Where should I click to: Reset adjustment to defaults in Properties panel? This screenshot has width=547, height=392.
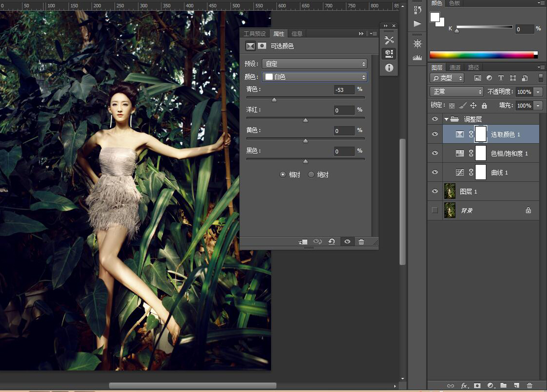click(332, 242)
